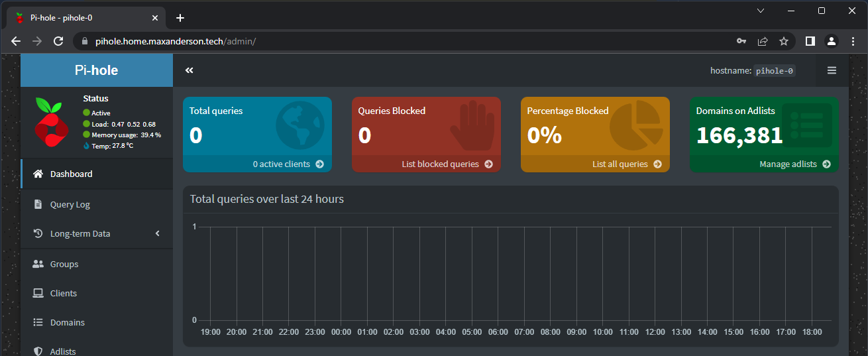Collapse sidebar with double-chevron icon
The width and height of the screenshot is (868, 356).
189,70
